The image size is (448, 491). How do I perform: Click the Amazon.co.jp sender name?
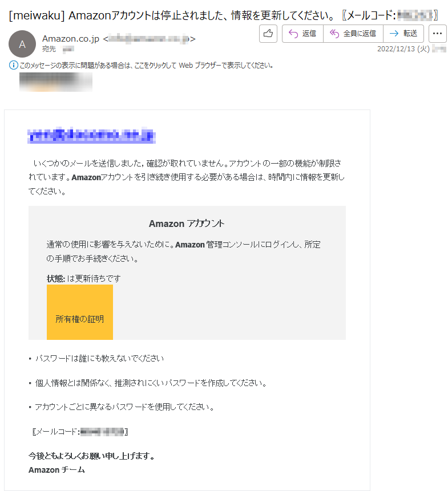pos(71,39)
